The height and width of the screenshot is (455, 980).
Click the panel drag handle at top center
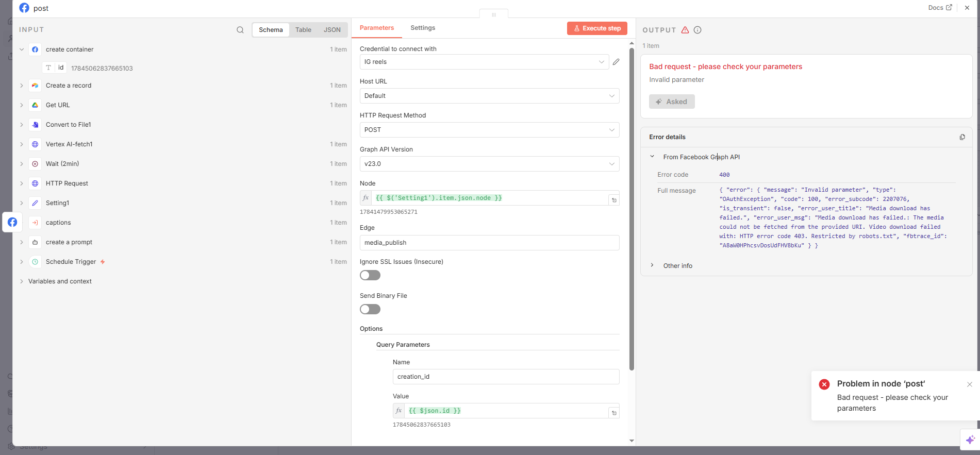[494, 14]
